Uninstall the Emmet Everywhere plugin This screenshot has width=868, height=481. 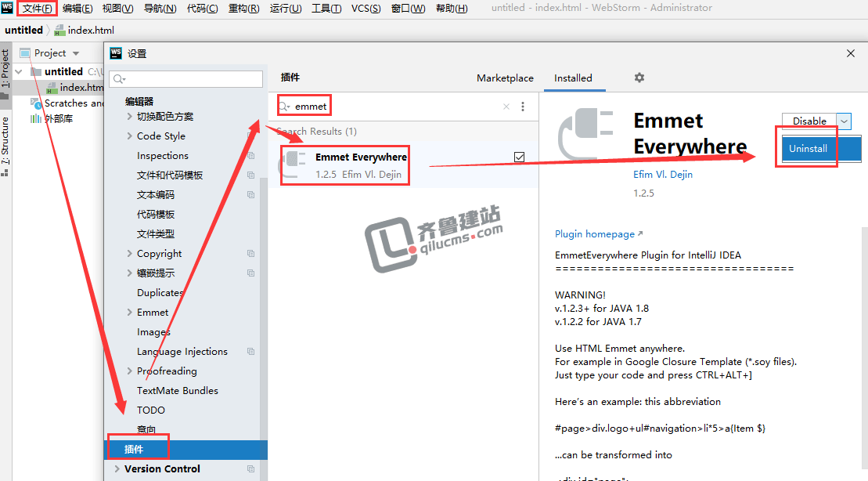pyautogui.click(x=822, y=149)
